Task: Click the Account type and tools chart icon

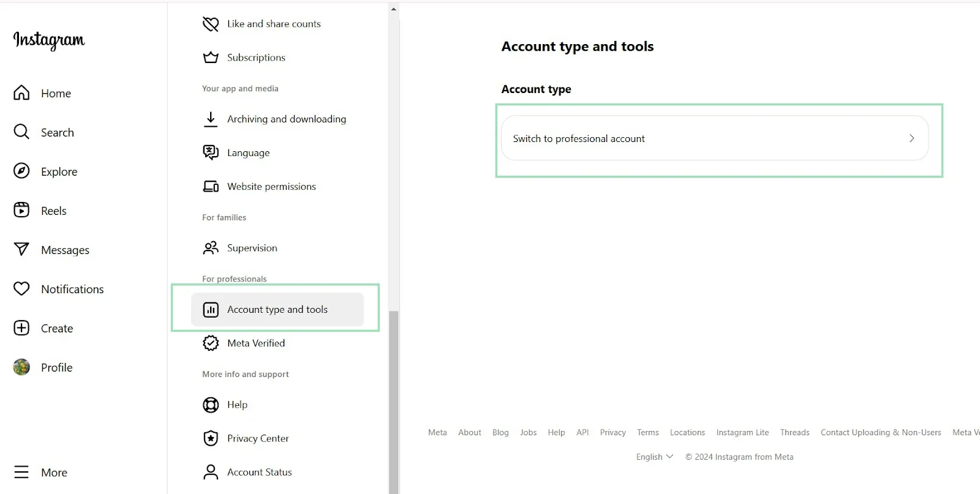Action: pyautogui.click(x=211, y=310)
